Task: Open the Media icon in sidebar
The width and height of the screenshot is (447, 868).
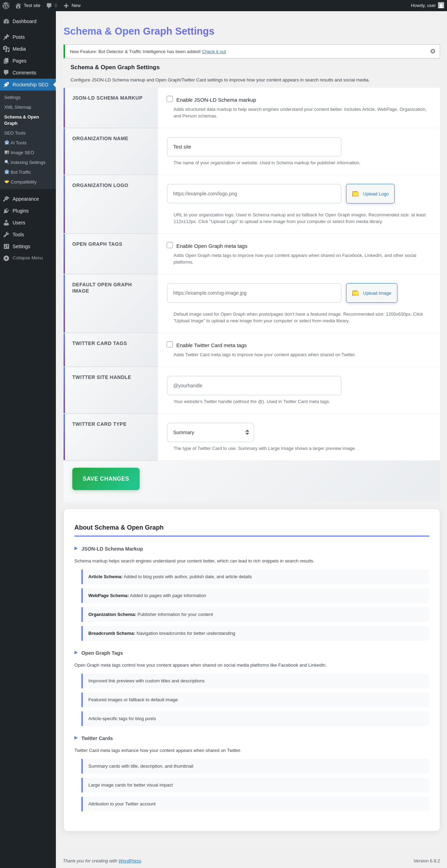Action: click(x=6, y=49)
